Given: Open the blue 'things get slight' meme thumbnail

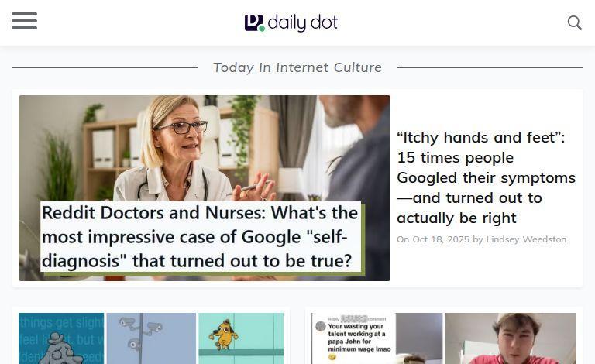Looking at the screenshot, I should 61,338.
